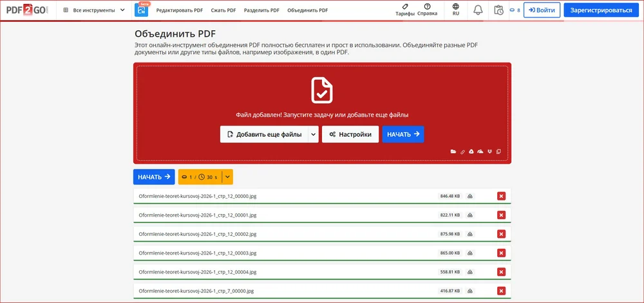Select file name Oformlenie-teoret-kursovoj-2026-1_стр_7_00000.jpg
The width and height of the screenshot is (644, 303).
pos(196,291)
